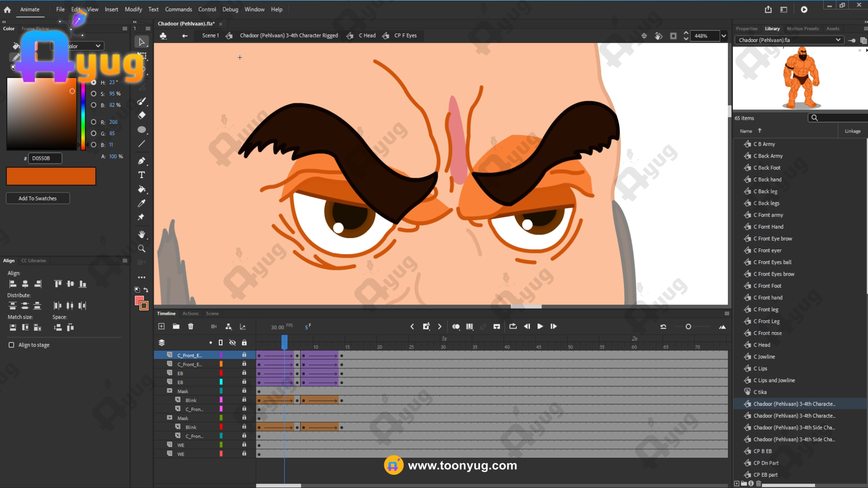Select the Hue radio button

point(94,82)
